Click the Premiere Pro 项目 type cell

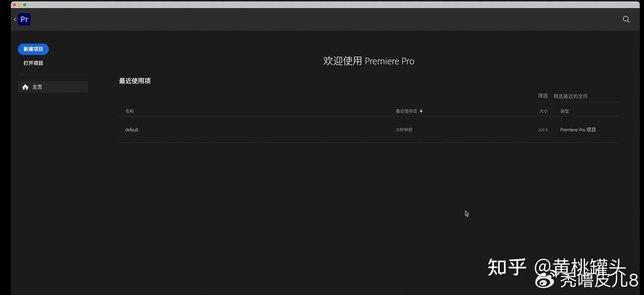tap(578, 129)
